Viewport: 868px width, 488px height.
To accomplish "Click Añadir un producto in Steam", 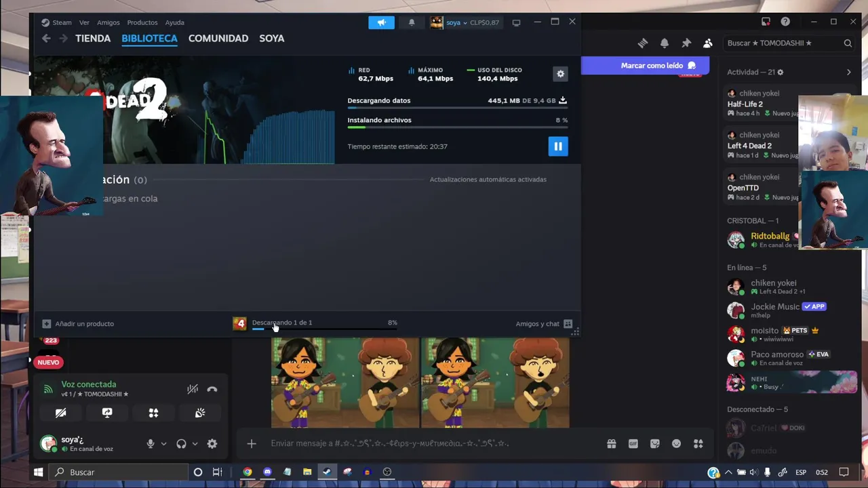I will coord(78,324).
